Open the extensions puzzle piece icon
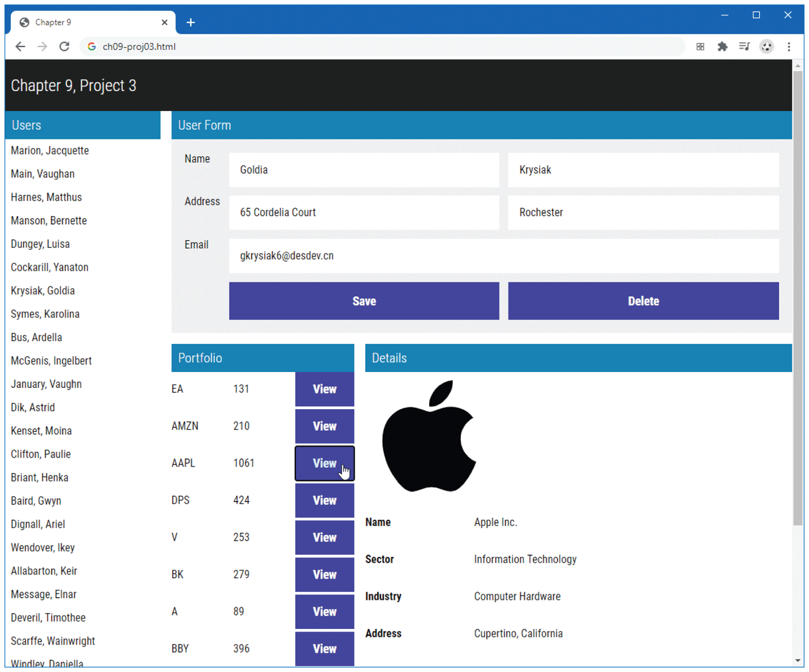The height and width of the screenshot is (672, 809). (722, 46)
